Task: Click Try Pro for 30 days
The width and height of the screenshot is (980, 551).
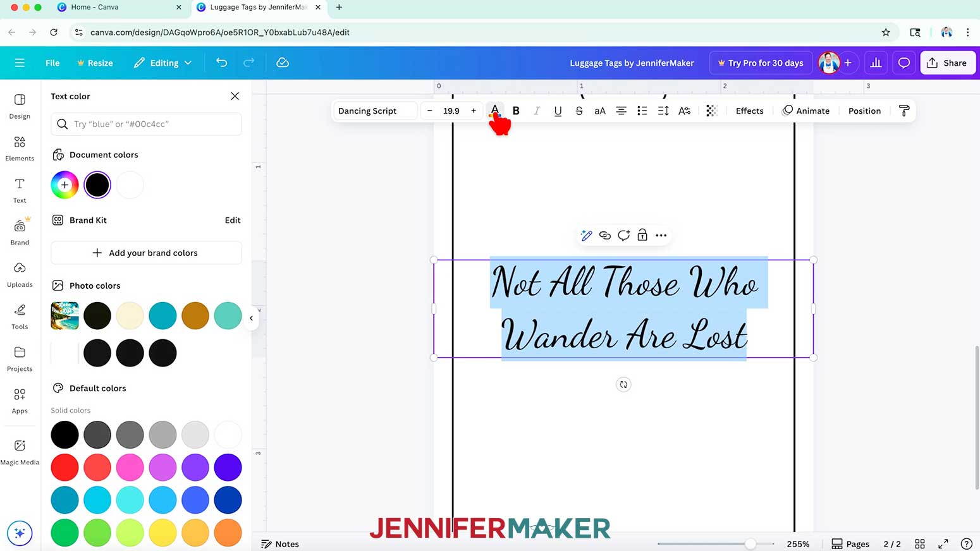Action: [x=761, y=63]
